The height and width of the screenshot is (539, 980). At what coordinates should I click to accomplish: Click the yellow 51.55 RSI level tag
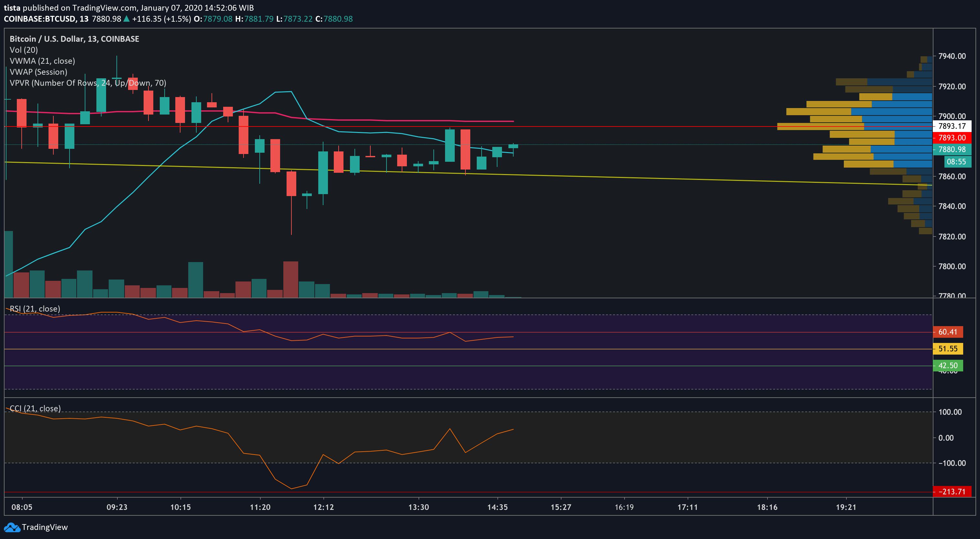[x=948, y=349]
